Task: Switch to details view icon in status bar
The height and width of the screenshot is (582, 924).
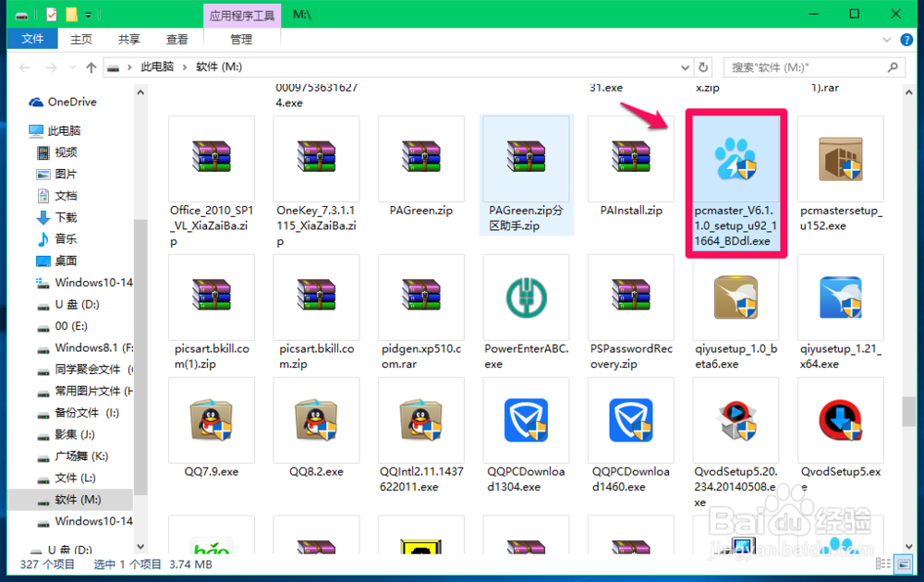Action: pyautogui.click(x=882, y=564)
